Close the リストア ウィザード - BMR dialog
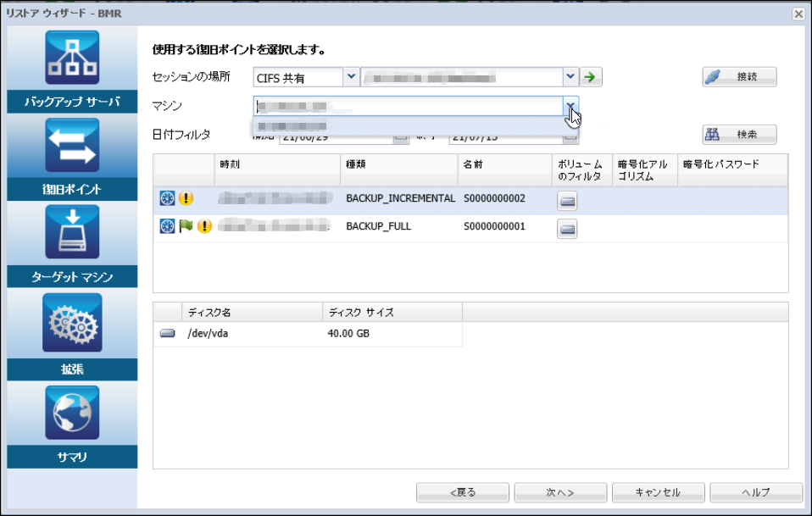This screenshot has width=812, height=516. (x=798, y=14)
